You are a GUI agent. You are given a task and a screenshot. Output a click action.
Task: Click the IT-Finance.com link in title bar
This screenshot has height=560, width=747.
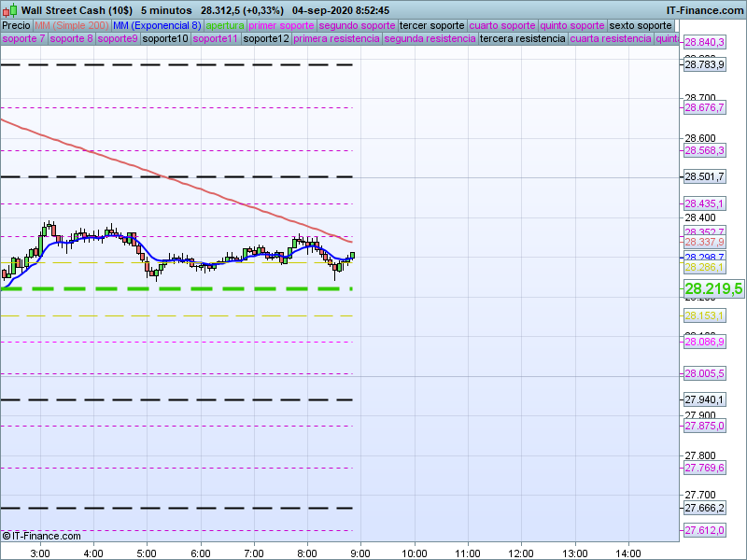click(705, 9)
